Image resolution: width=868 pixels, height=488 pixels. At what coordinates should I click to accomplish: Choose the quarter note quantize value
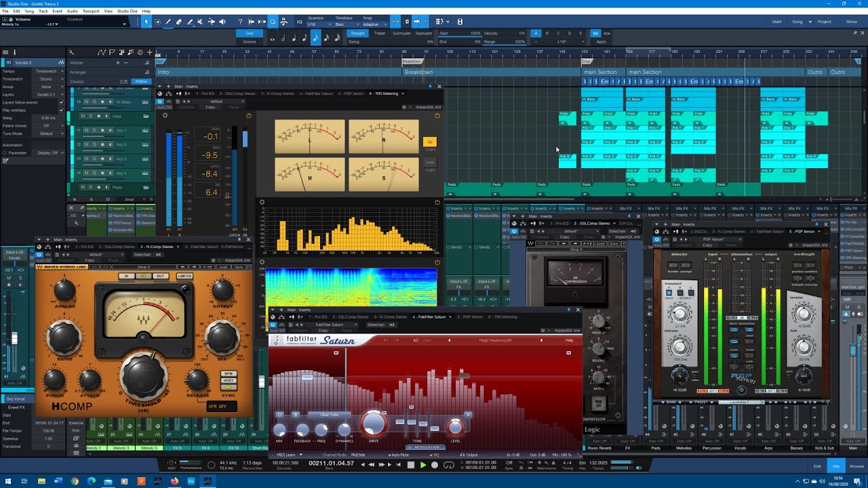[295, 38]
